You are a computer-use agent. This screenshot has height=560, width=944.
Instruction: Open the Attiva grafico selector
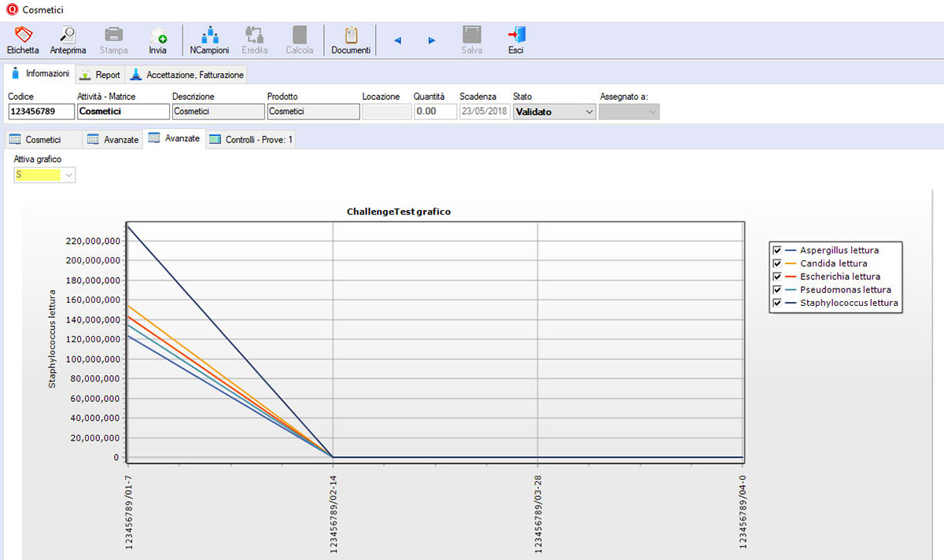[x=69, y=174]
